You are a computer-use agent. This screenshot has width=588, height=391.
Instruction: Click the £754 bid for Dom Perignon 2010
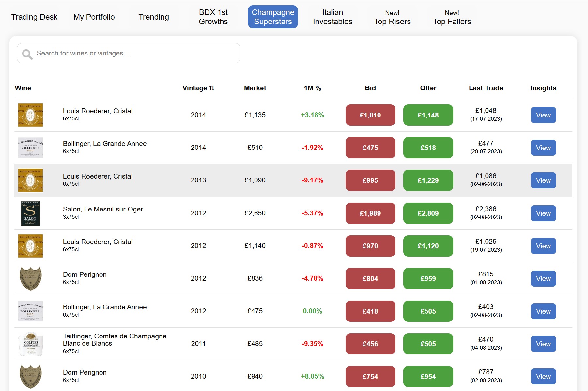370,376
